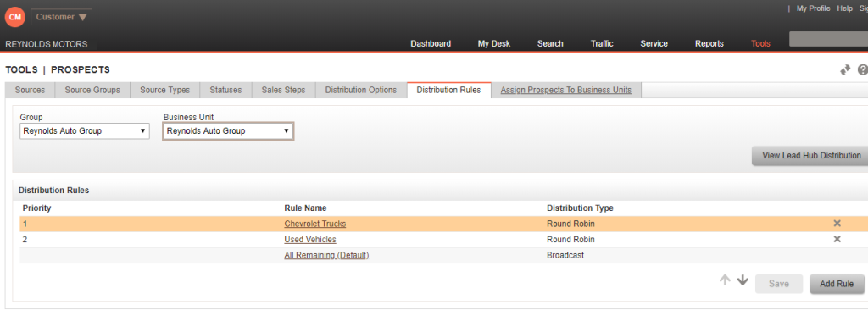Move selected rule up with arrow
The height and width of the screenshot is (327, 868).
725,280
